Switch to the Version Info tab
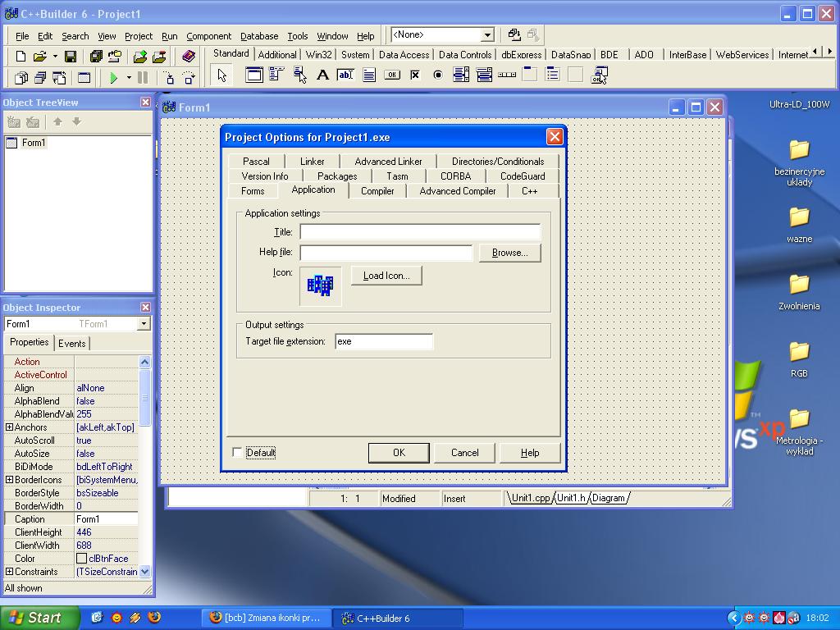Viewport: 840px width, 630px height. (265, 176)
